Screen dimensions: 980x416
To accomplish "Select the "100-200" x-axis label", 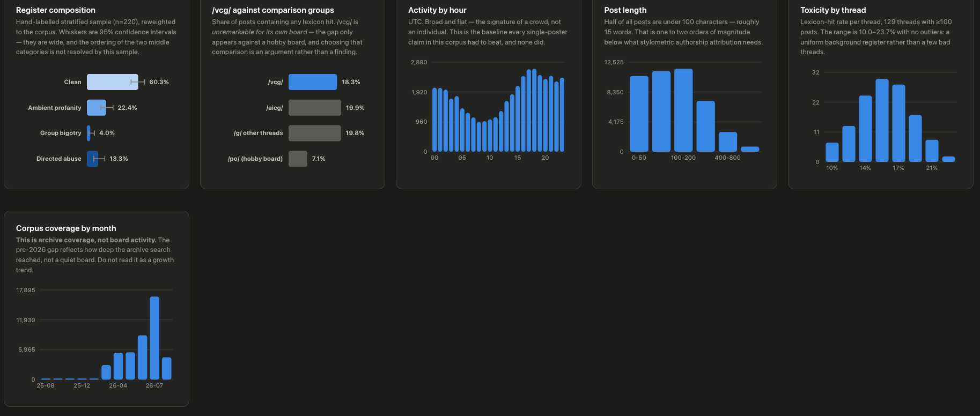I will (683, 158).
